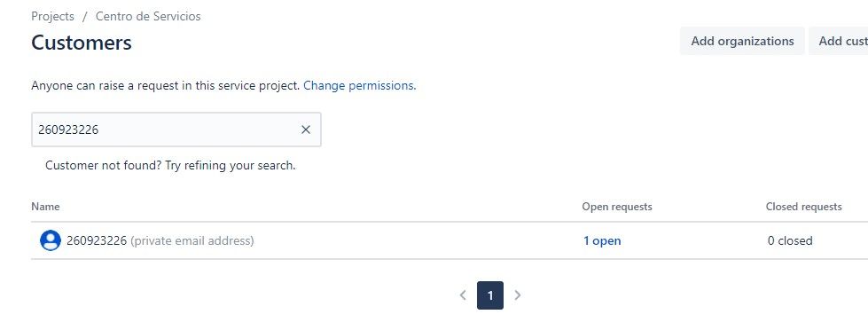Click the Change permissions link
Screen dimensions: 868x330
[359, 85]
